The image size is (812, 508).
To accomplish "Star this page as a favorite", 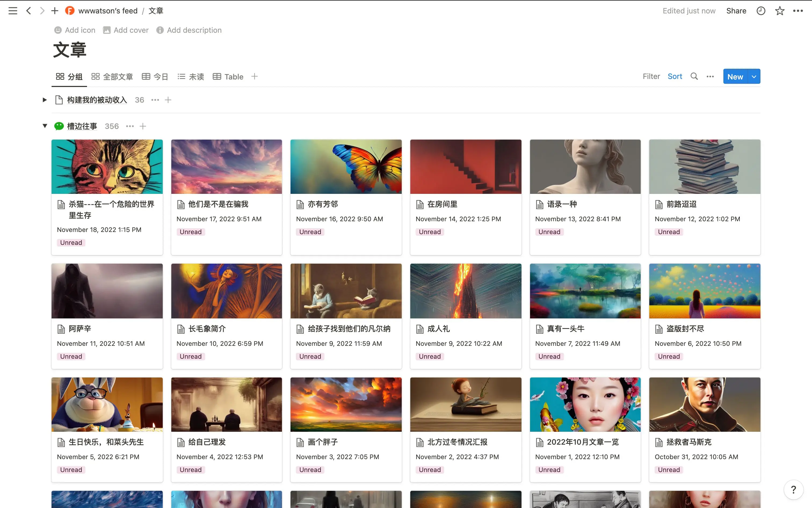I will pyautogui.click(x=780, y=11).
